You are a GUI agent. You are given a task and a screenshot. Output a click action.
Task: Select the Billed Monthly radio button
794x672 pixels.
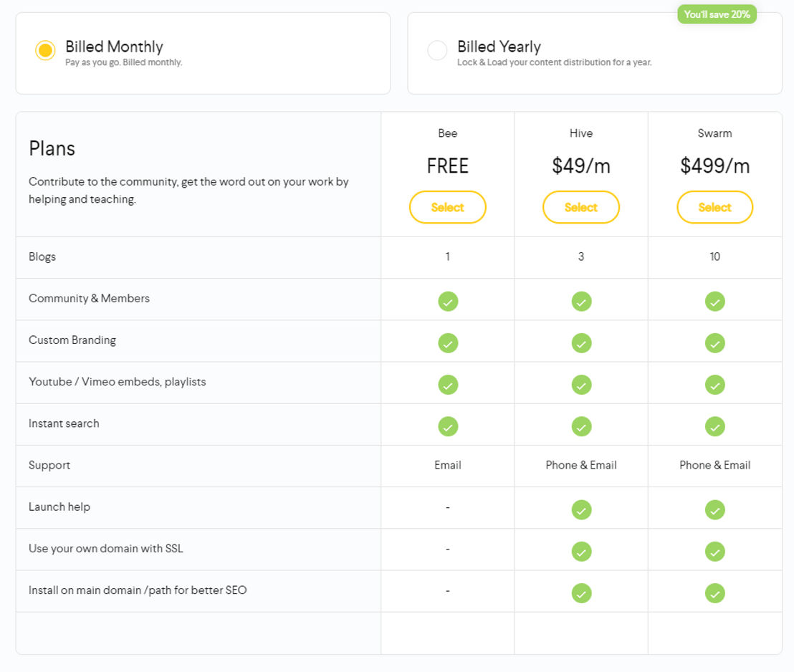45,50
